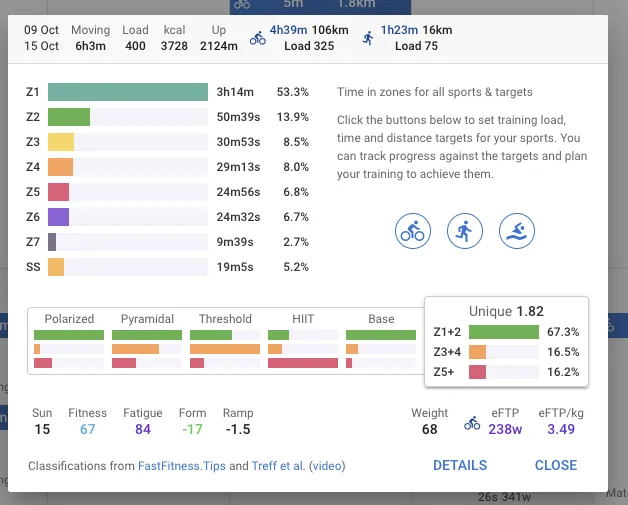The height and width of the screenshot is (505, 628).
Task: Select the Base distribution model
Action: point(381,341)
